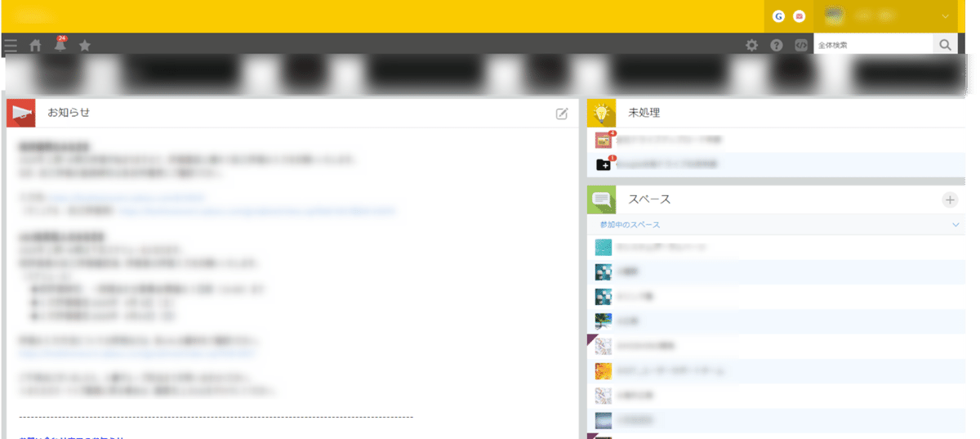Viewport: 980px width, 439px height.
Task: Open the Google G service icon
Action: (x=779, y=16)
